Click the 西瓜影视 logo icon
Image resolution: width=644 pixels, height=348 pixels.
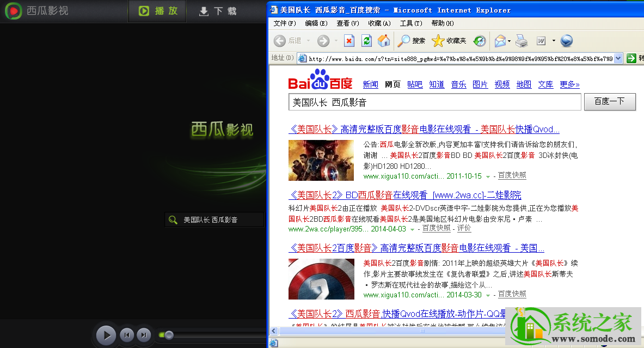coord(14,11)
